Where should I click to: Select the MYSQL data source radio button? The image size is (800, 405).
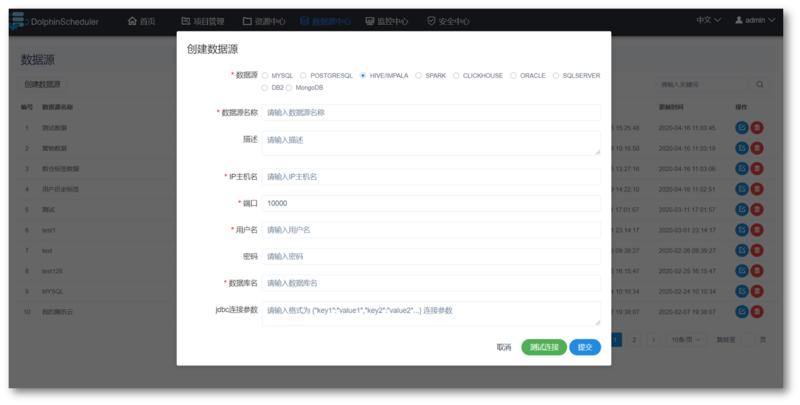(x=265, y=75)
